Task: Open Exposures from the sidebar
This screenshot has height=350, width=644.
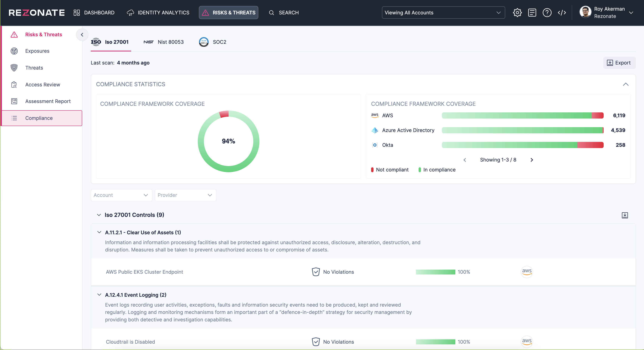Action: tap(37, 51)
